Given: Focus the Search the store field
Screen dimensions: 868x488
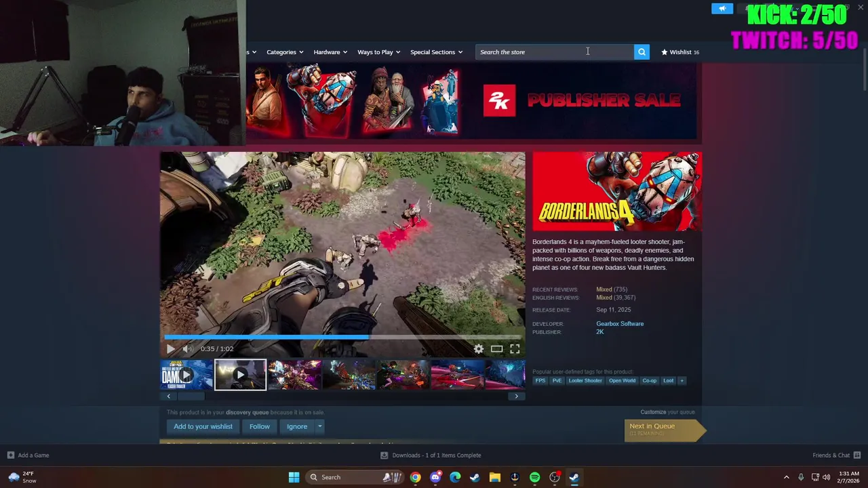Looking at the screenshot, I should click(x=555, y=52).
